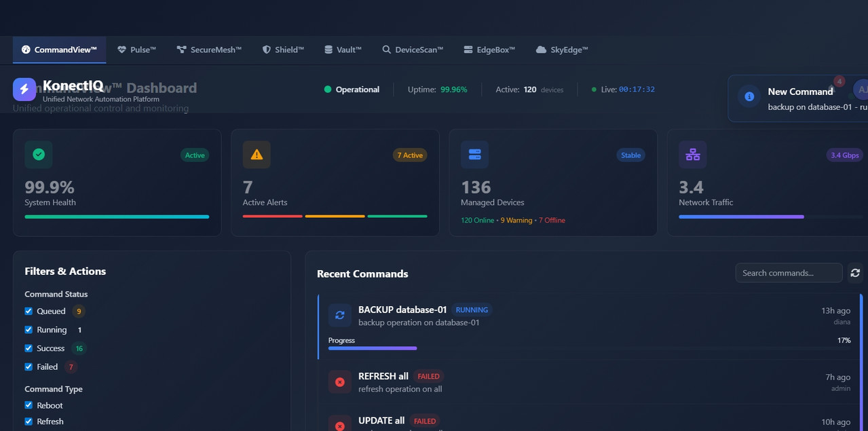This screenshot has height=431, width=868.
Task: Click the Managed Devices server icon
Action: coord(474,155)
